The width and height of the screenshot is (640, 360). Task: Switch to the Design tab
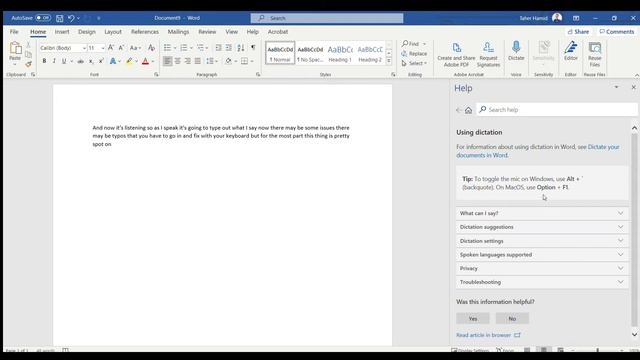87,32
